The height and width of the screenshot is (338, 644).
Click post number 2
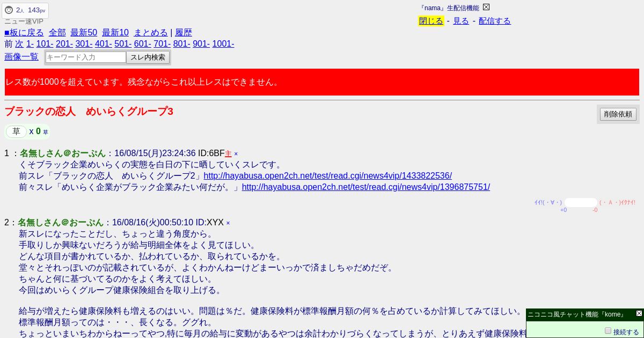[x=7, y=222]
